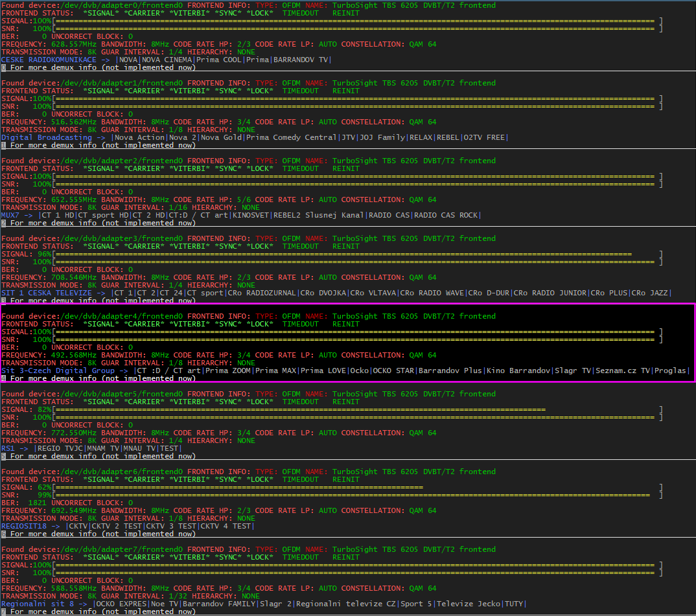
Task: Click the BARRANDOV TV channel
Action: [301, 60]
